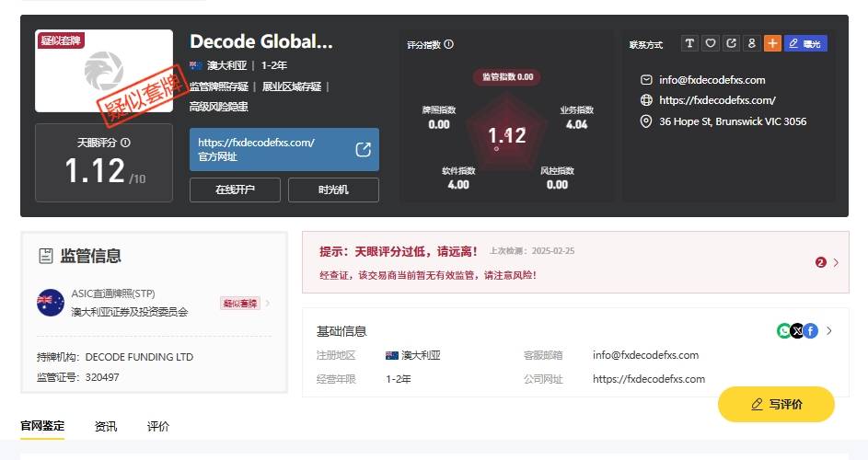
Task: Click the X social icon
Action: point(797,331)
